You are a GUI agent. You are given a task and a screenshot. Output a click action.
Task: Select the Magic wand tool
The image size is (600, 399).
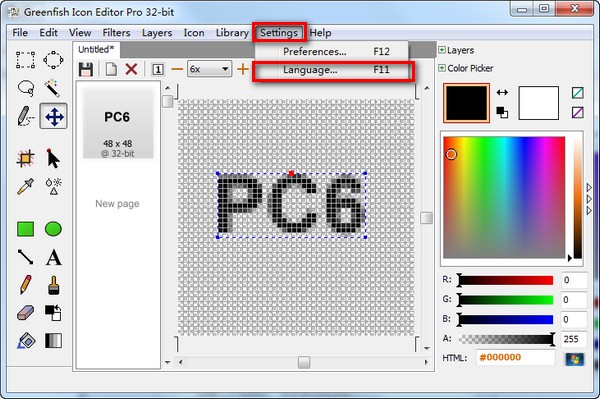pos(53,88)
